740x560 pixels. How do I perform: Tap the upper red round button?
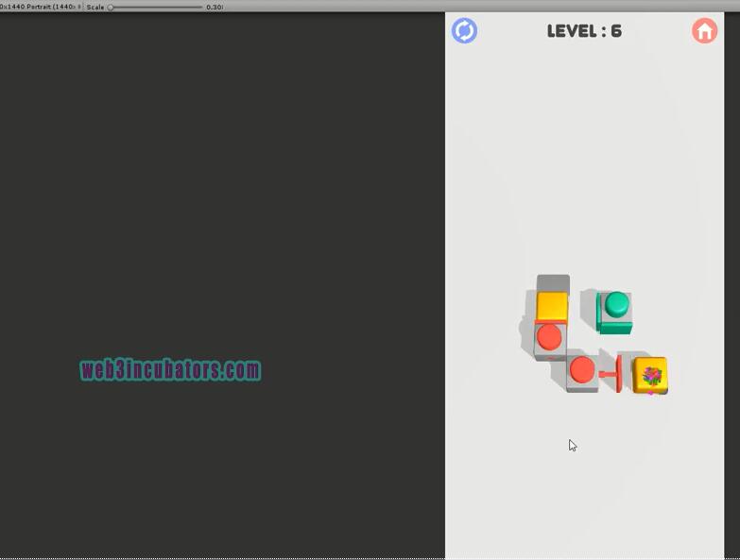549,336
